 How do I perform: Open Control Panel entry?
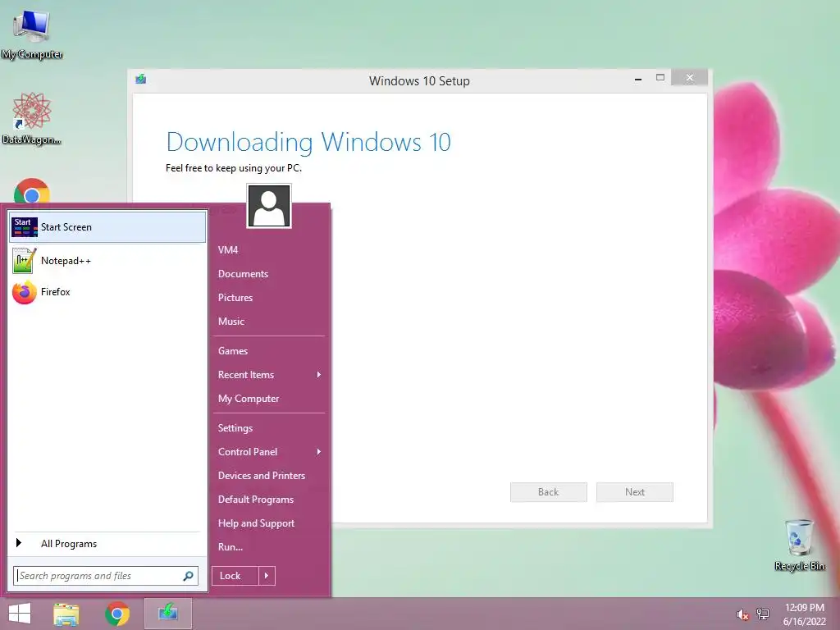coord(268,452)
